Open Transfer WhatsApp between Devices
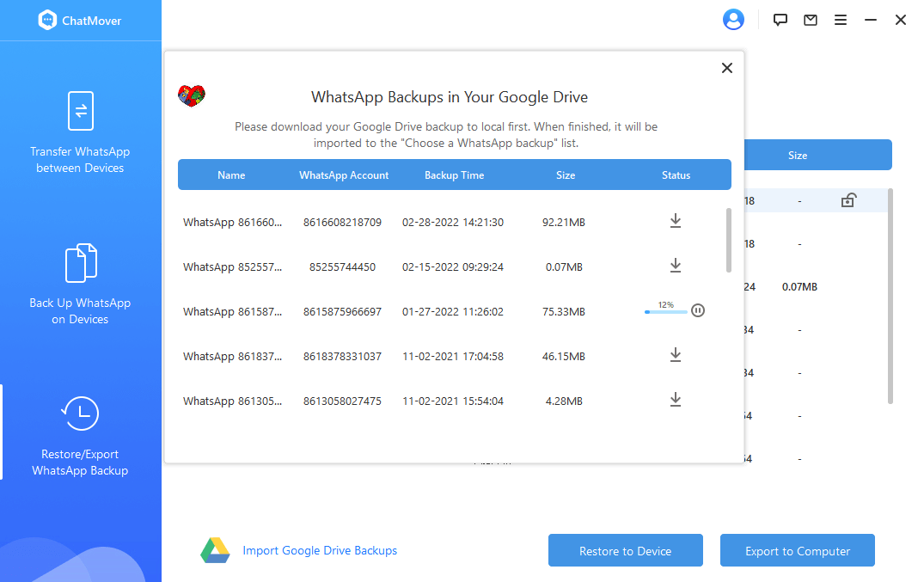 point(80,132)
